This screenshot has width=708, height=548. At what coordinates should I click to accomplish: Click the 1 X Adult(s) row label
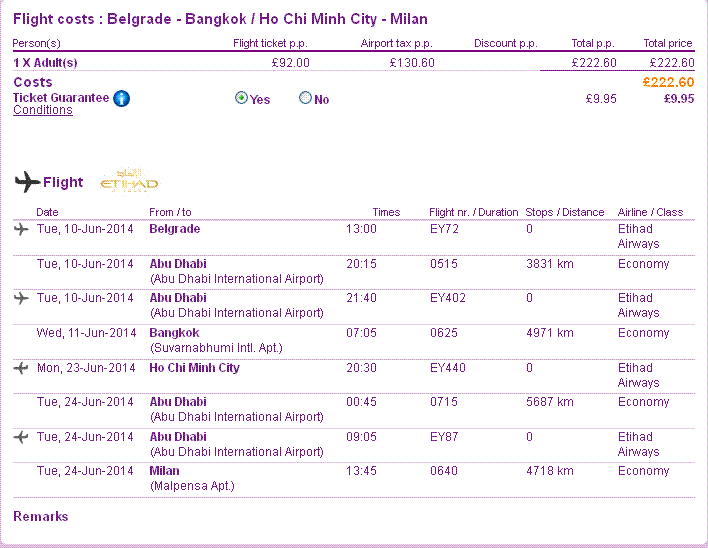click(x=45, y=62)
